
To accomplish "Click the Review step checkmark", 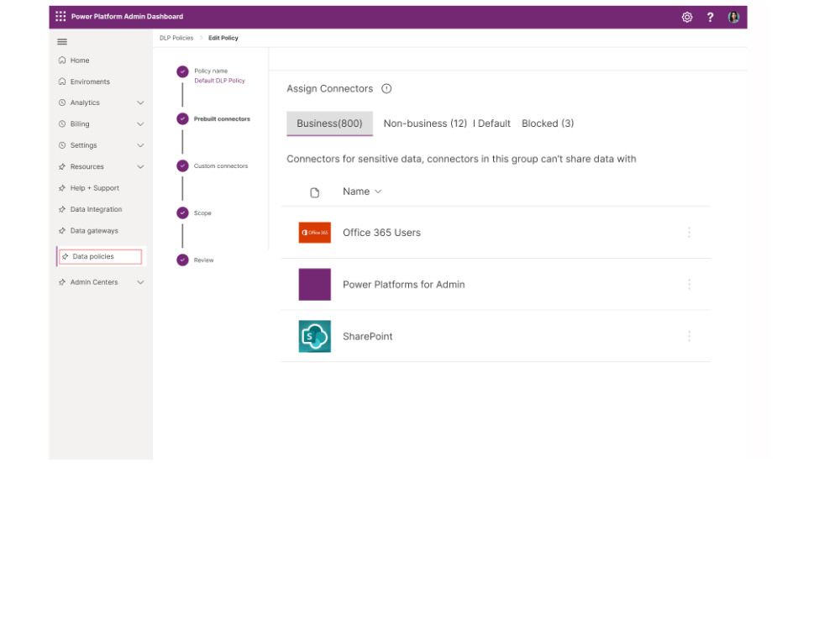I will 182,260.
